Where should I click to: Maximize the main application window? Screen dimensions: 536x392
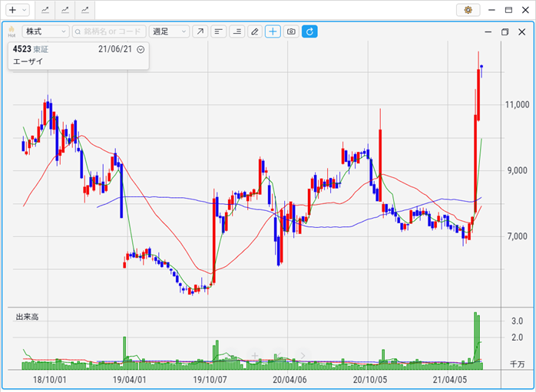[508, 10]
